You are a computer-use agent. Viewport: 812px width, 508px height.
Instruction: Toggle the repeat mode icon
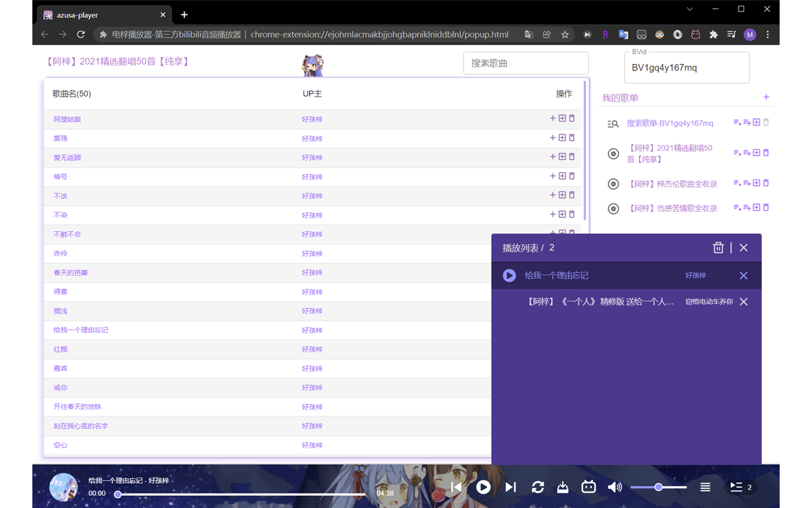pyautogui.click(x=538, y=487)
